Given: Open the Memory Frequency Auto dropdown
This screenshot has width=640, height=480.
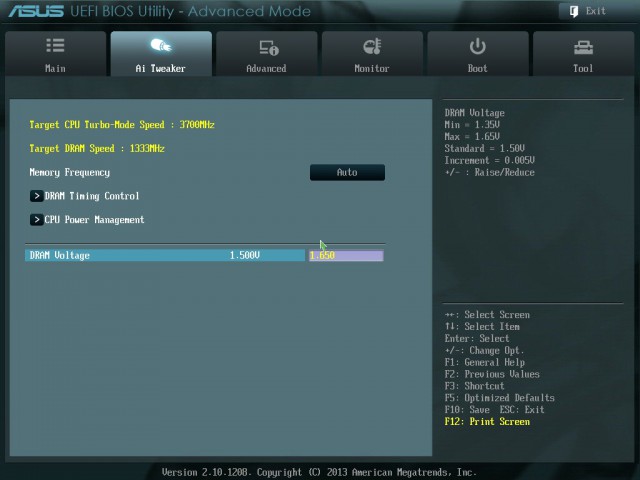Looking at the screenshot, I should click(x=347, y=172).
